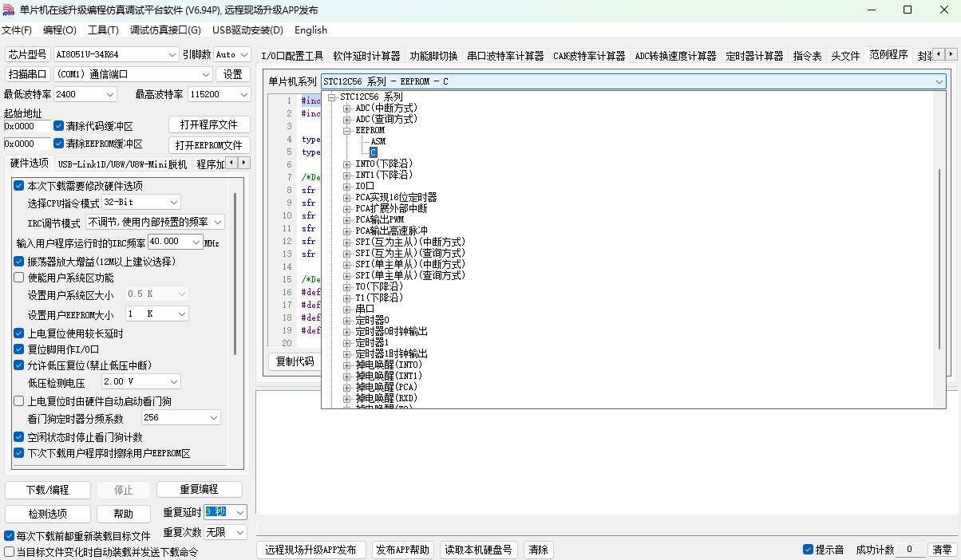The image size is (961, 560).
Task: Switch to I/O口配置工具 tab
Action: click(292, 56)
